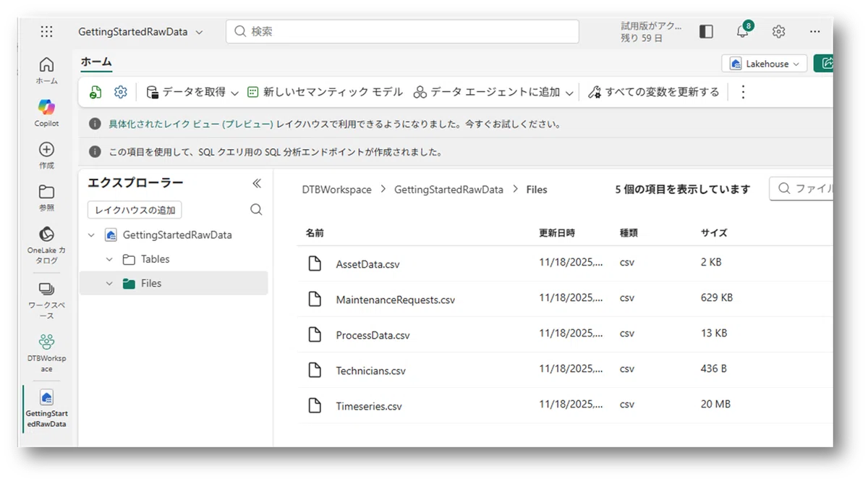
Task: Click GettingStartedRawData in the breadcrumb
Action: point(448,190)
